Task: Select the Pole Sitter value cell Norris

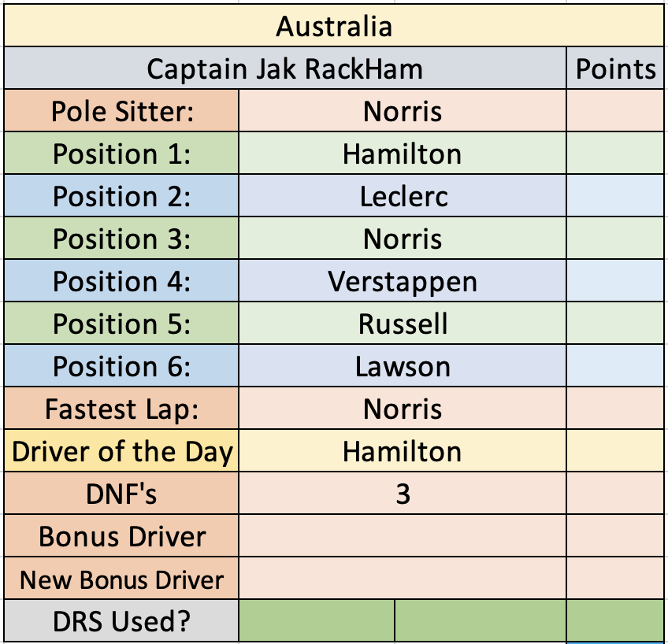Action: tap(403, 111)
